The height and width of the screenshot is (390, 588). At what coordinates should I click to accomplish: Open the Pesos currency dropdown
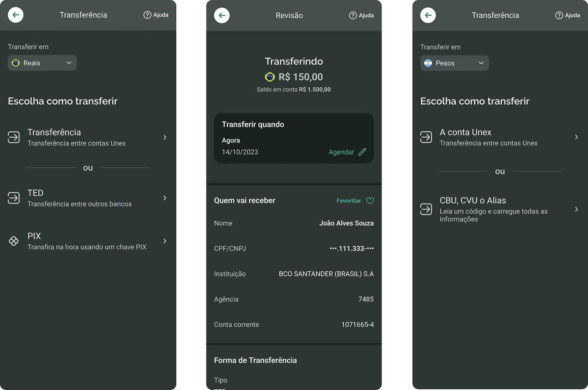[454, 63]
